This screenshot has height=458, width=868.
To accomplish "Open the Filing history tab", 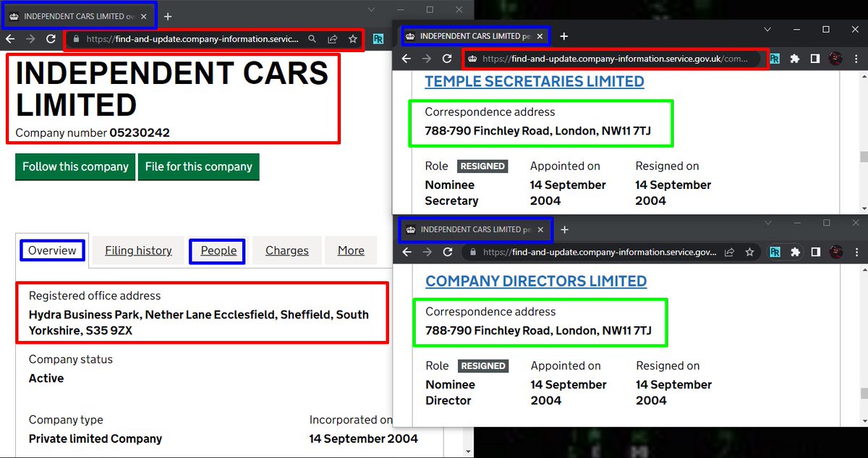I will pyautogui.click(x=138, y=250).
